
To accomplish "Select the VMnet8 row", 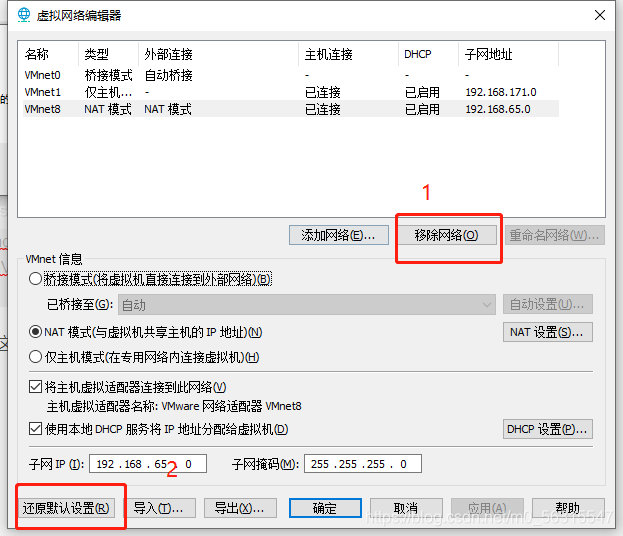I will 291,109.
